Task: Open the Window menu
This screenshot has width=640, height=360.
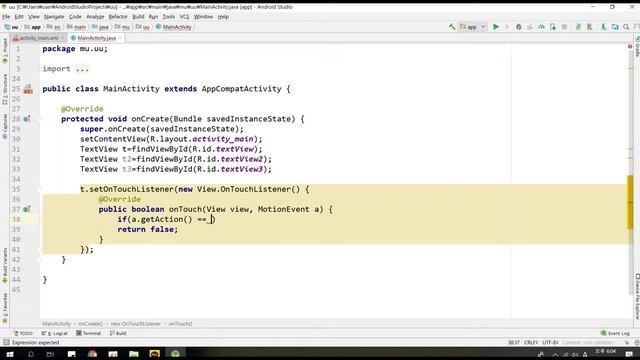Action: tap(203, 17)
